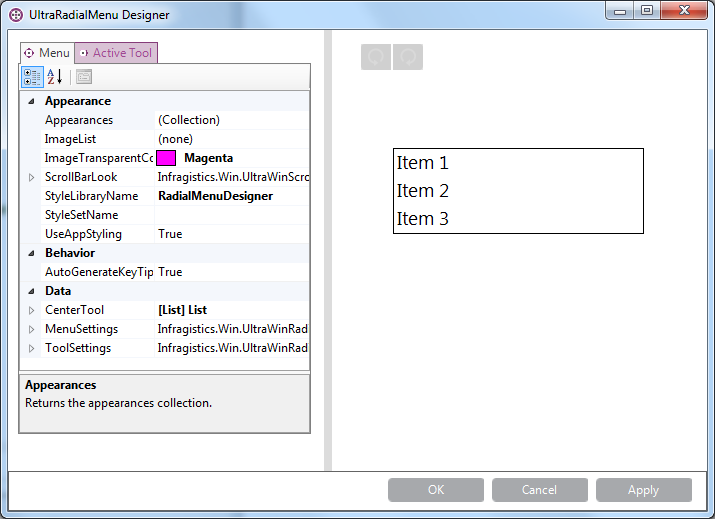Expand the CenterTool property

pyautogui.click(x=31, y=310)
